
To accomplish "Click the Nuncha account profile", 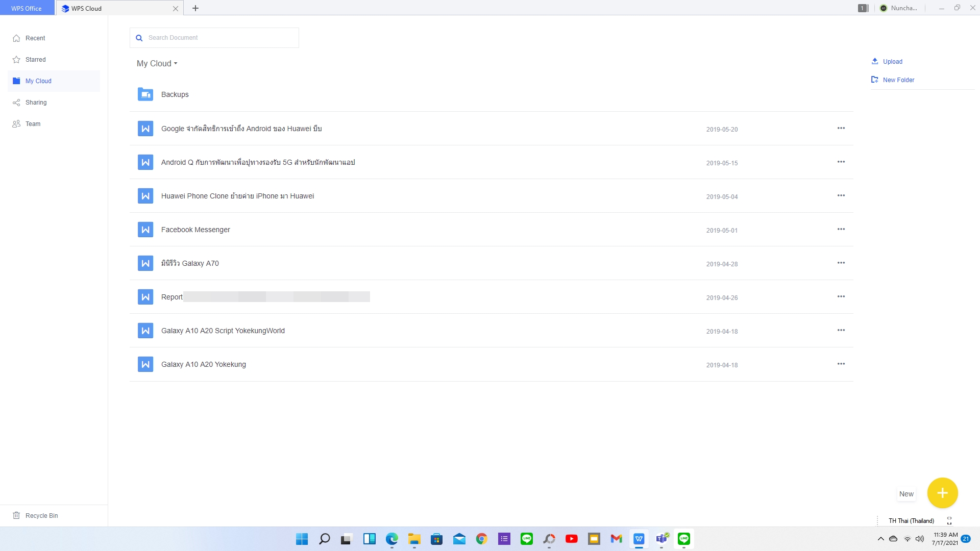I will tap(898, 8).
